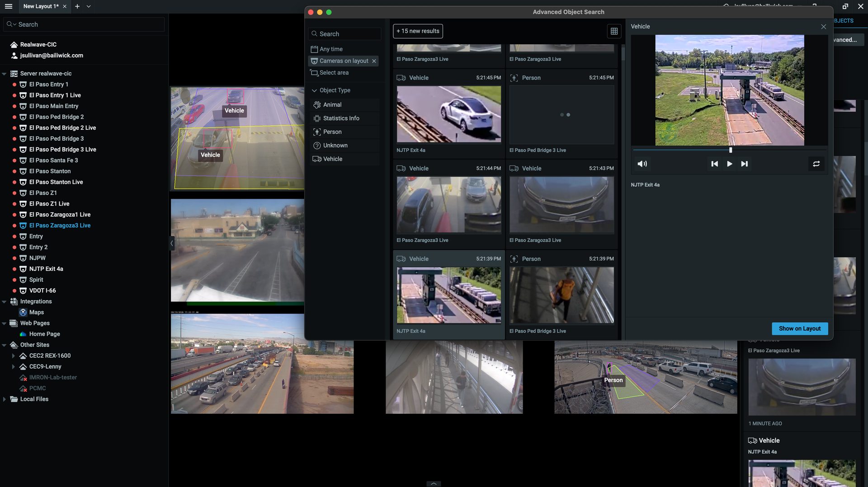Focus the resource tree Search field
Image resolution: width=868 pixels, height=487 pixels.
[84, 24]
